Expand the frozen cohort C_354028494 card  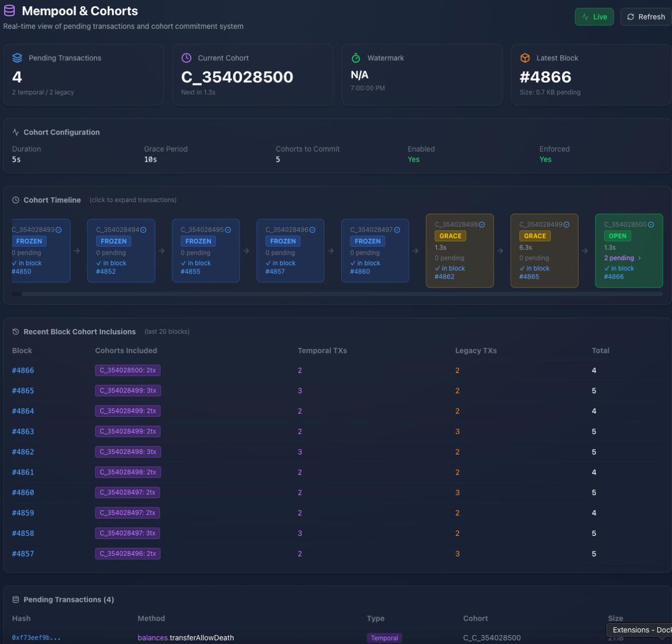pos(121,250)
